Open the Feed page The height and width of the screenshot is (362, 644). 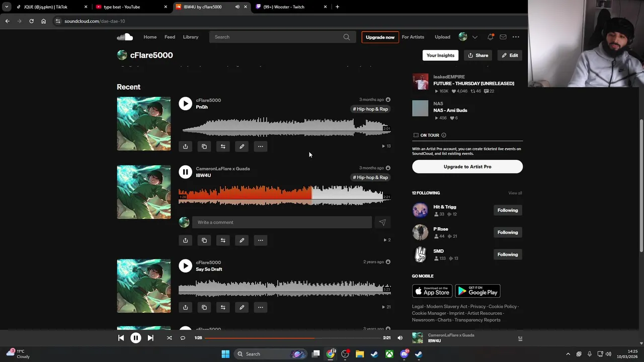click(x=170, y=37)
